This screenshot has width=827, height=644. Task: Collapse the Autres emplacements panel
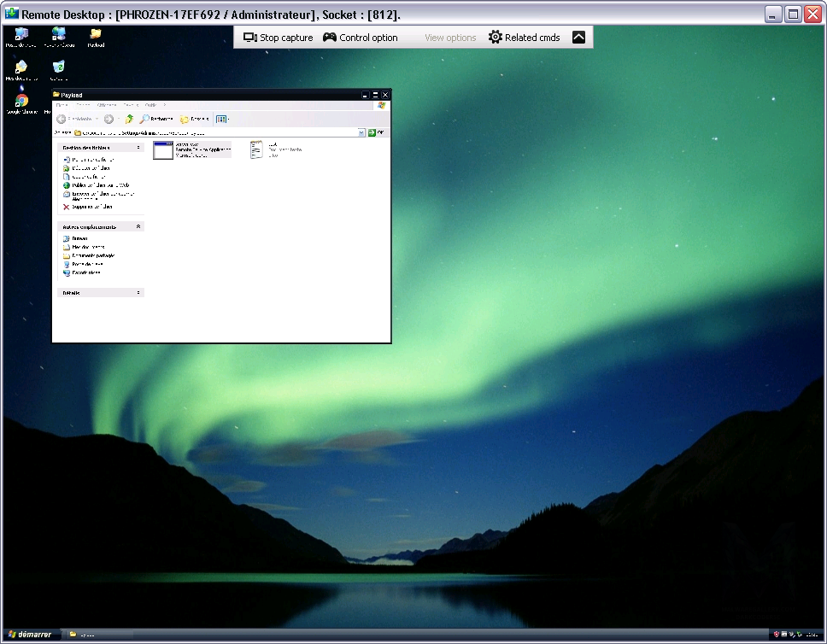tap(138, 227)
